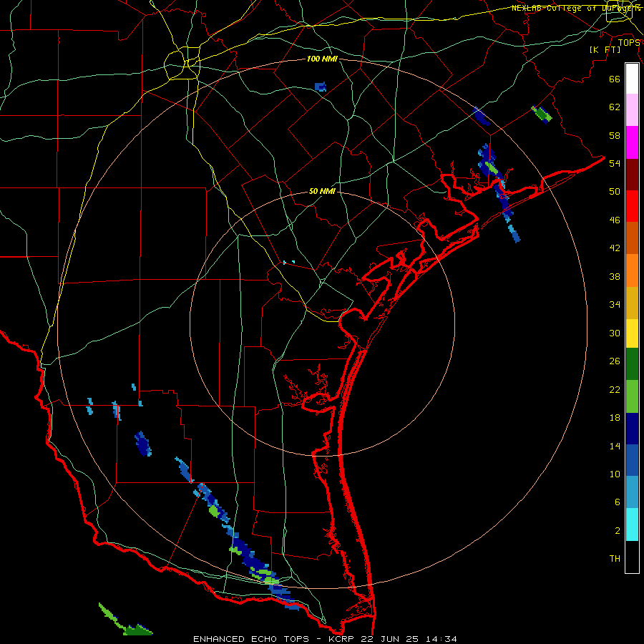Screen dimensions: 644x644
Task: Click the legend value "62"
Action: tap(615, 107)
